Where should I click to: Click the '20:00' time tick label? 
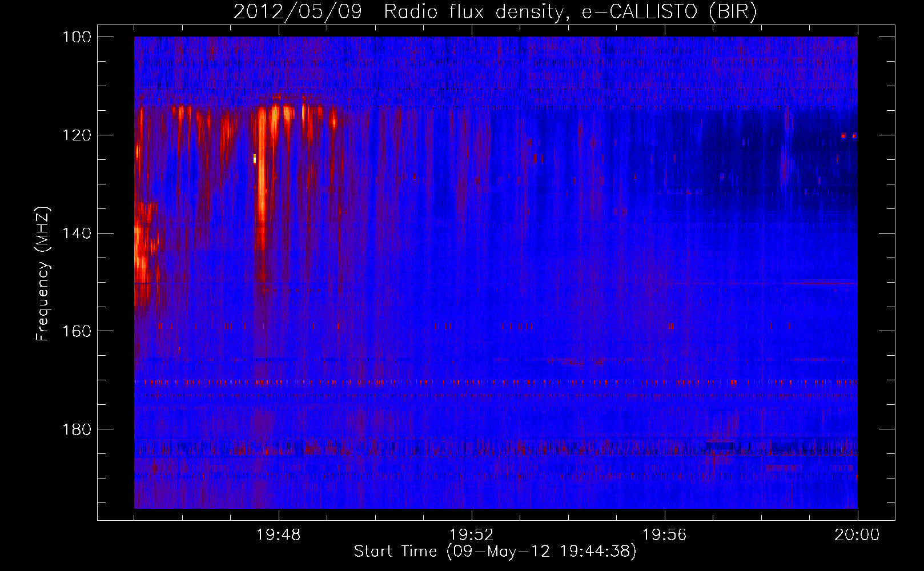point(857,535)
